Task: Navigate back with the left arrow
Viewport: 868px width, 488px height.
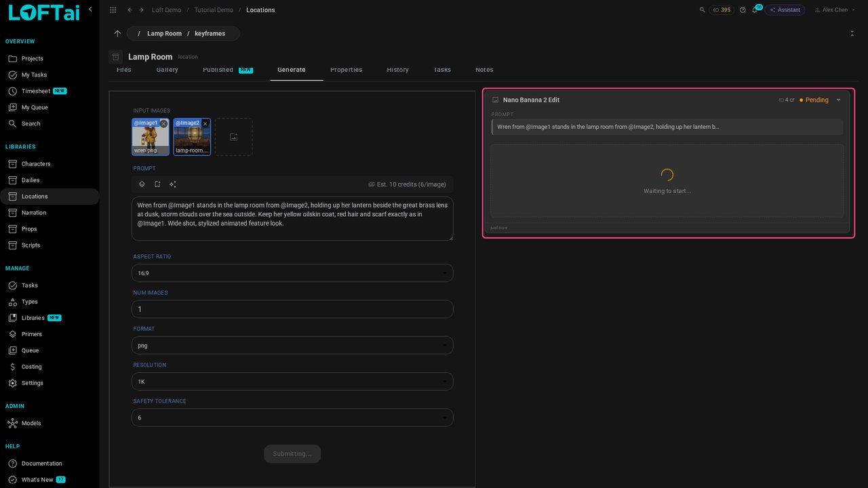Action: (x=130, y=10)
